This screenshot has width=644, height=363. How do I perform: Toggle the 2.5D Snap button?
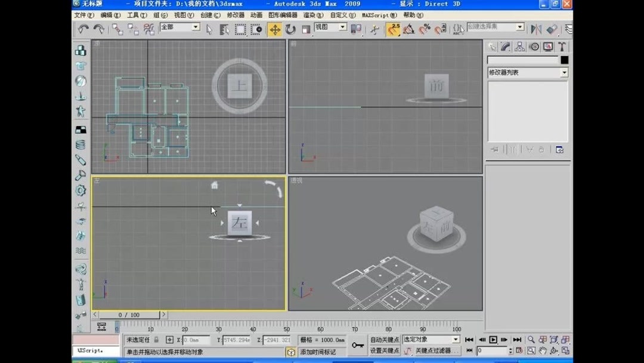394,28
